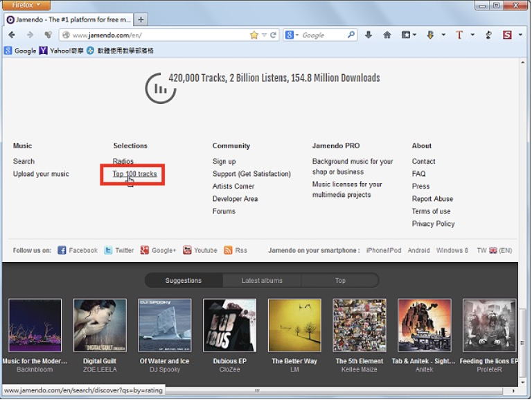Go to the Home page icon

[387, 35]
